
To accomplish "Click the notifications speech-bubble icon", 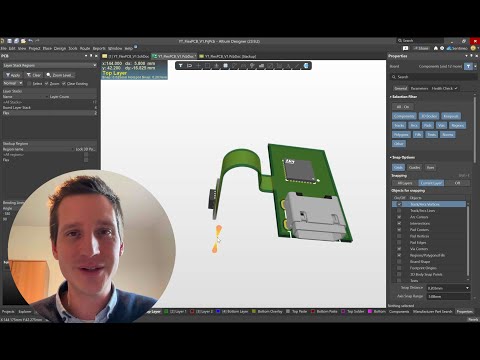I will [x=405, y=48].
